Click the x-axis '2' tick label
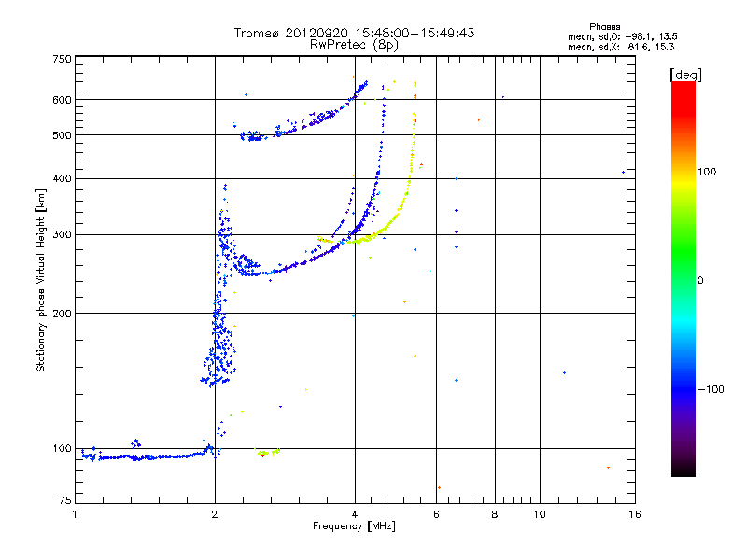The width and height of the screenshot is (747, 560). coord(215,514)
